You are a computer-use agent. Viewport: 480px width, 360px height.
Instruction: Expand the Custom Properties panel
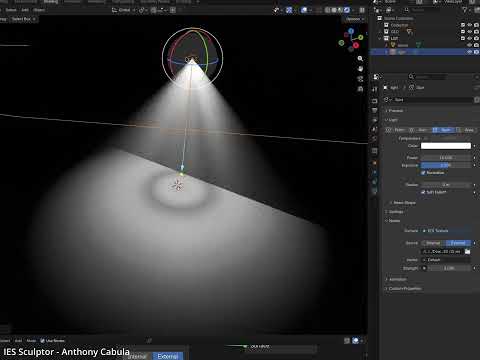click(403, 289)
